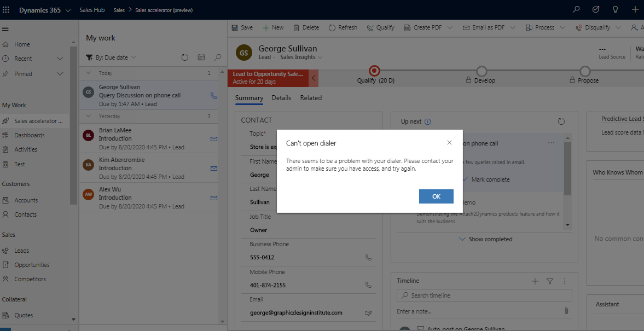
Task: Open more options ellipsis on phone call activity
Action: [551, 143]
